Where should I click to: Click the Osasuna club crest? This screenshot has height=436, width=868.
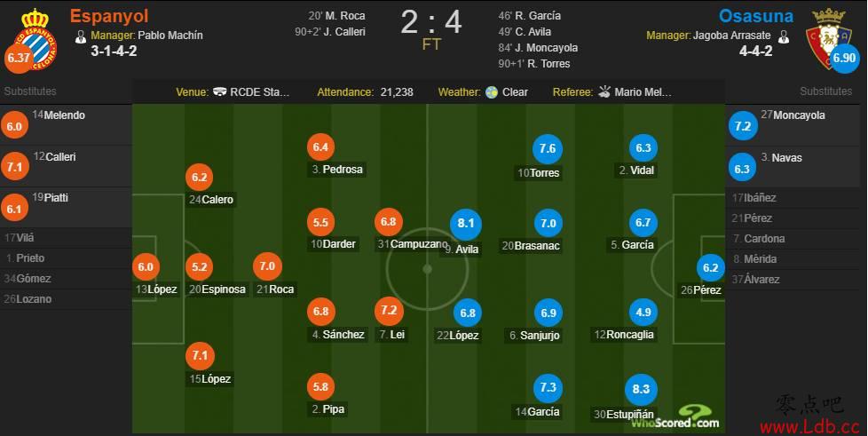[828, 36]
